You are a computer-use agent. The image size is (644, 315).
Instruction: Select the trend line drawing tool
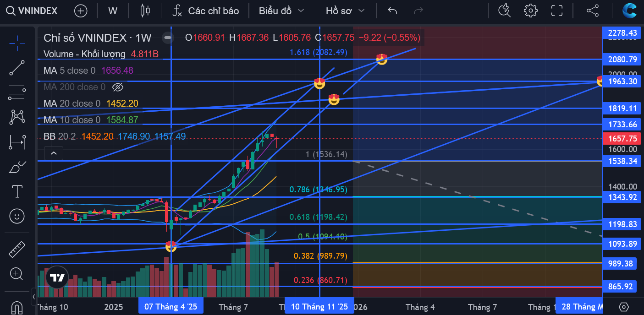click(17, 68)
